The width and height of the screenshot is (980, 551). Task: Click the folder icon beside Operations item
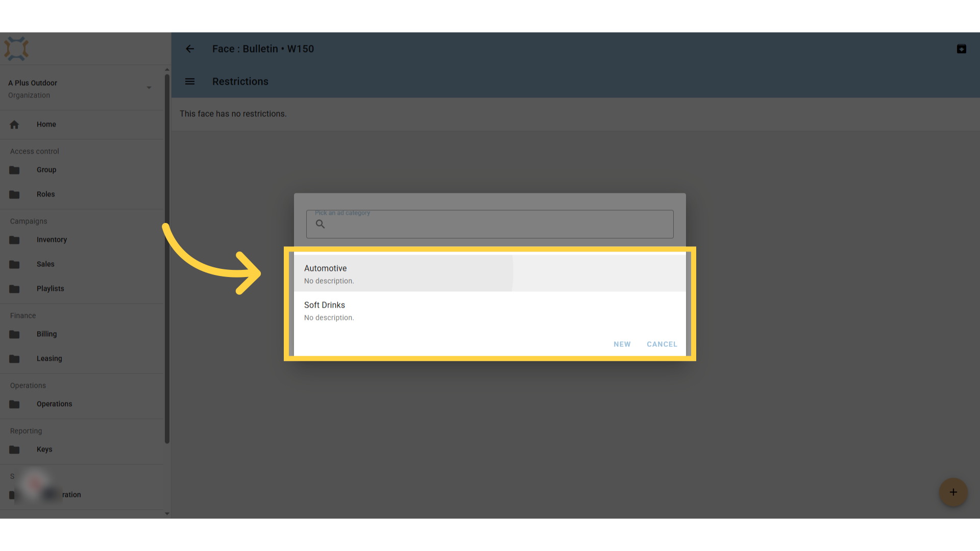(x=14, y=404)
